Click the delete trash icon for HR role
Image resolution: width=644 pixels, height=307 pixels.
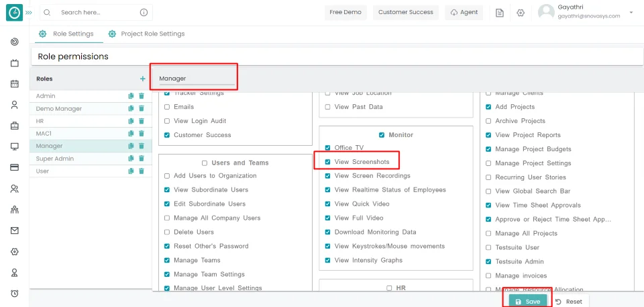(141, 121)
